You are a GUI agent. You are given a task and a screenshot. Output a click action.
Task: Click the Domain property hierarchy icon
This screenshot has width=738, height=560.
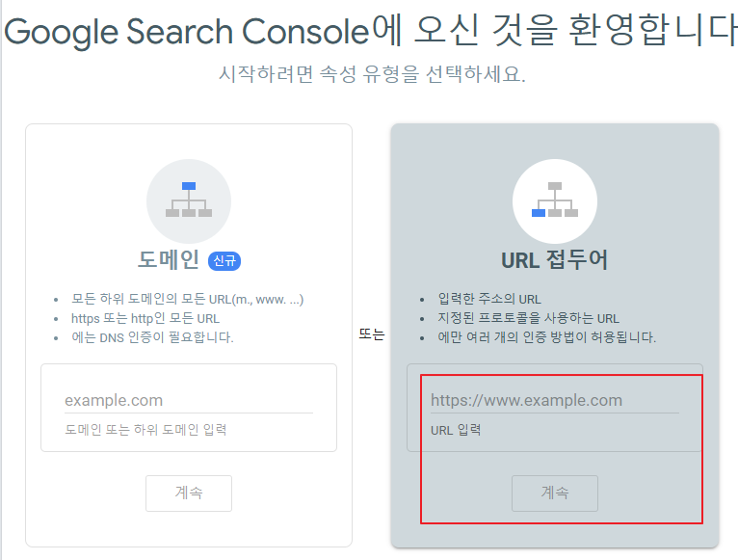pyautogui.click(x=189, y=201)
